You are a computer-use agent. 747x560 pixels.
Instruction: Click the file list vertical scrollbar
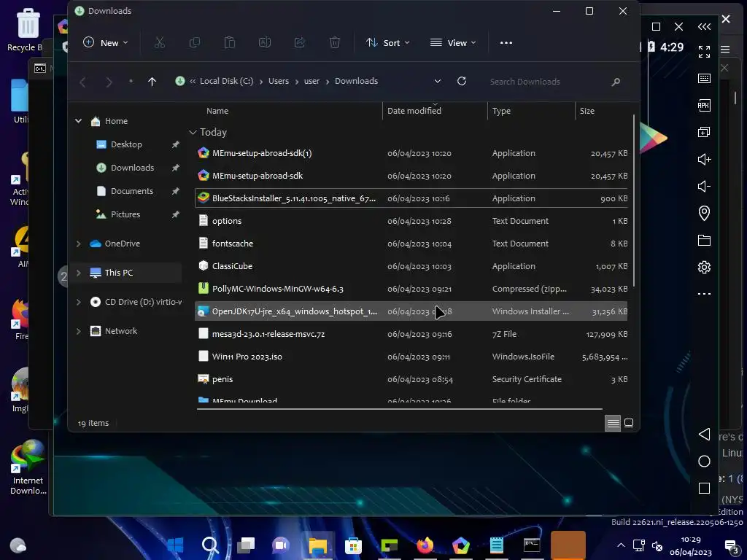(634, 200)
